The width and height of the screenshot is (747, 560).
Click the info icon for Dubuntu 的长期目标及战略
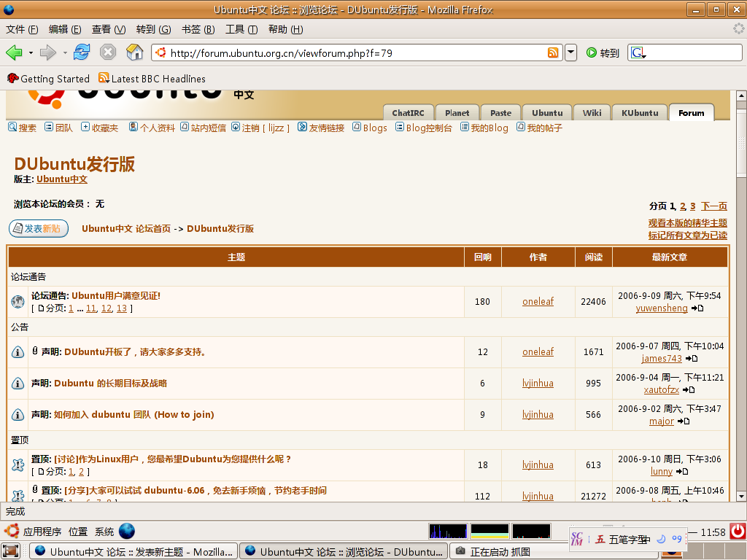click(18, 384)
